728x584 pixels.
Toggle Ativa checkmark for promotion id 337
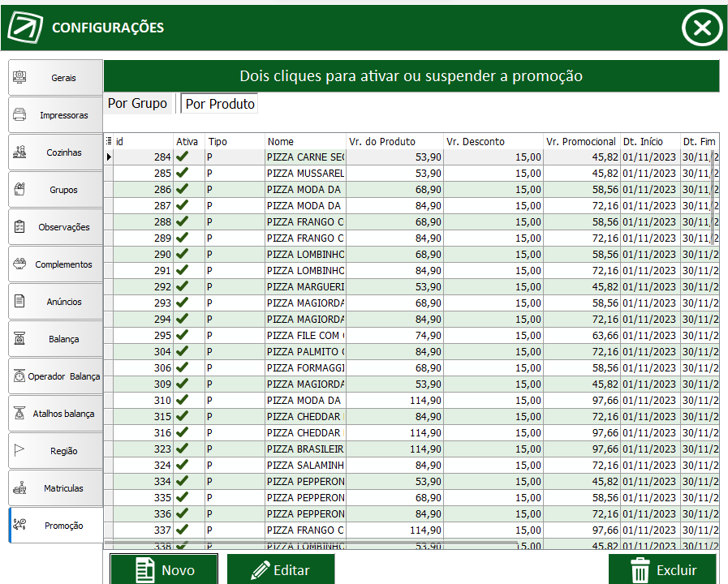pos(182,530)
